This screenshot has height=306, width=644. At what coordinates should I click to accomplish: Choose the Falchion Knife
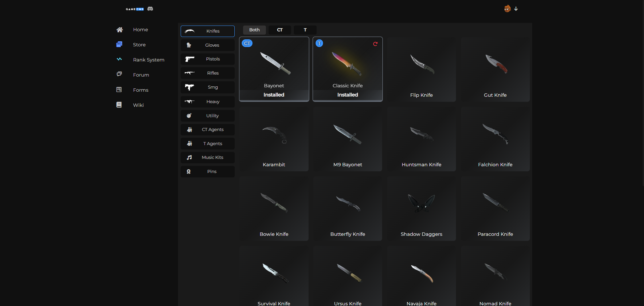tap(495, 139)
